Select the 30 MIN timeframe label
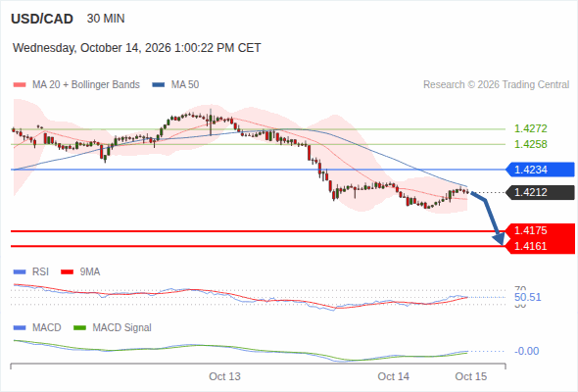This screenshot has width=578, height=392. 106,19
